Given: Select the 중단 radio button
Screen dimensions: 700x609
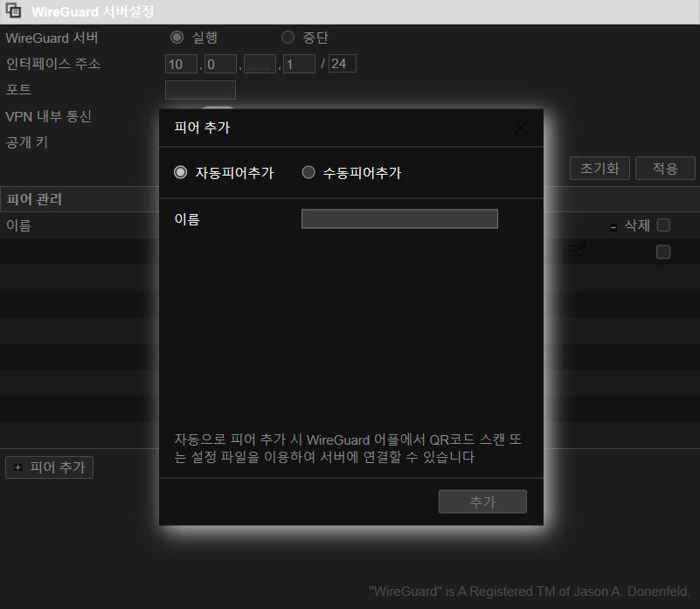Looking at the screenshot, I should pos(288,38).
